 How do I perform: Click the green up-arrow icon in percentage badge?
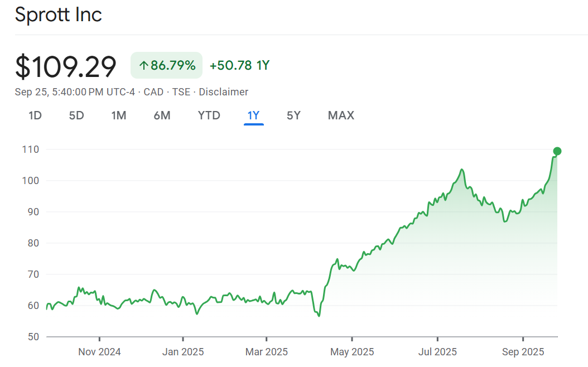tap(143, 66)
